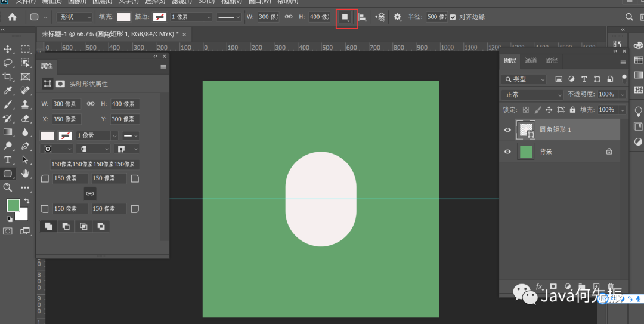Expand the 类型 layer filter dropdown
The image size is (644, 324).
[524, 79]
